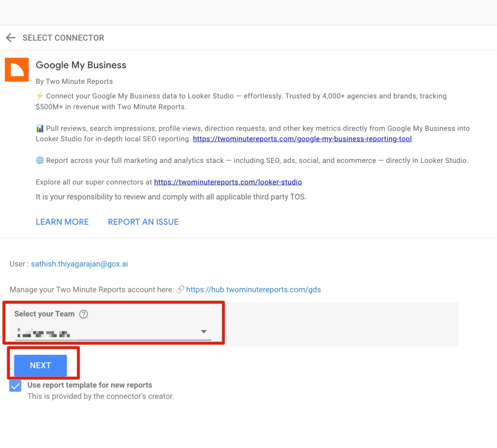Click the orange Two Minute Reports connector logo
The width and height of the screenshot is (497, 448).
(17, 70)
